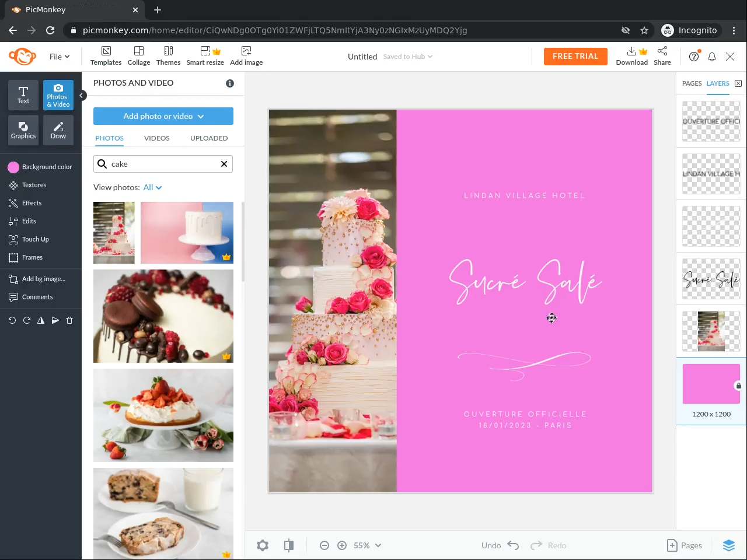Flip the selection horizontally
The height and width of the screenshot is (560, 747).
(41, 320)
